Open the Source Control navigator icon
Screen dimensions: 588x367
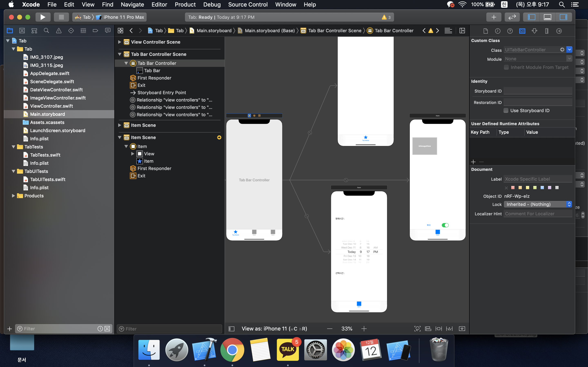(x=22, y=31)
